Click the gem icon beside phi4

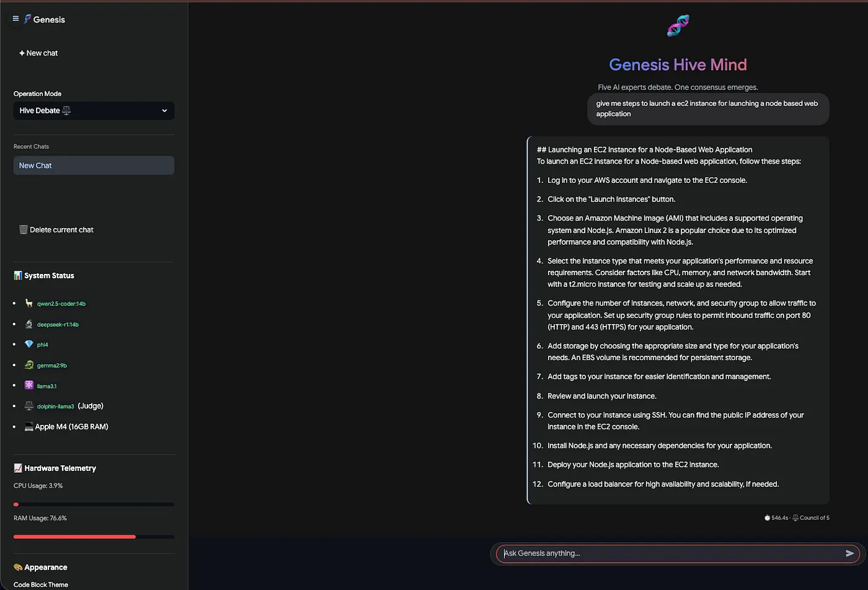(x=29, y=344)
